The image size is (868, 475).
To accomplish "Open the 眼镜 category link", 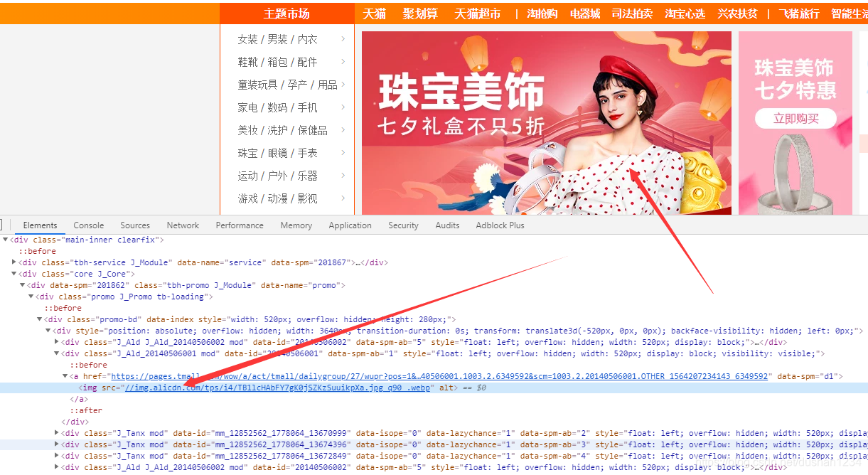I will (x=277, y=153).
